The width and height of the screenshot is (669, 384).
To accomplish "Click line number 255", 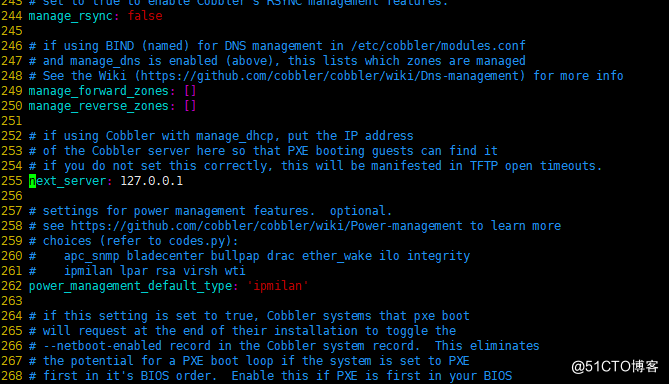I will 12,181.
